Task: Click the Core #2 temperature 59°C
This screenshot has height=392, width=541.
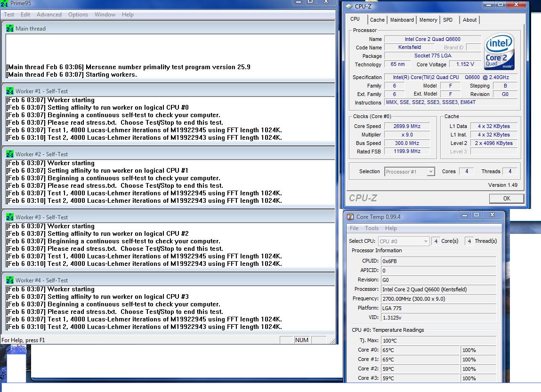Action: pyautogui.click(x=420, y=369)
